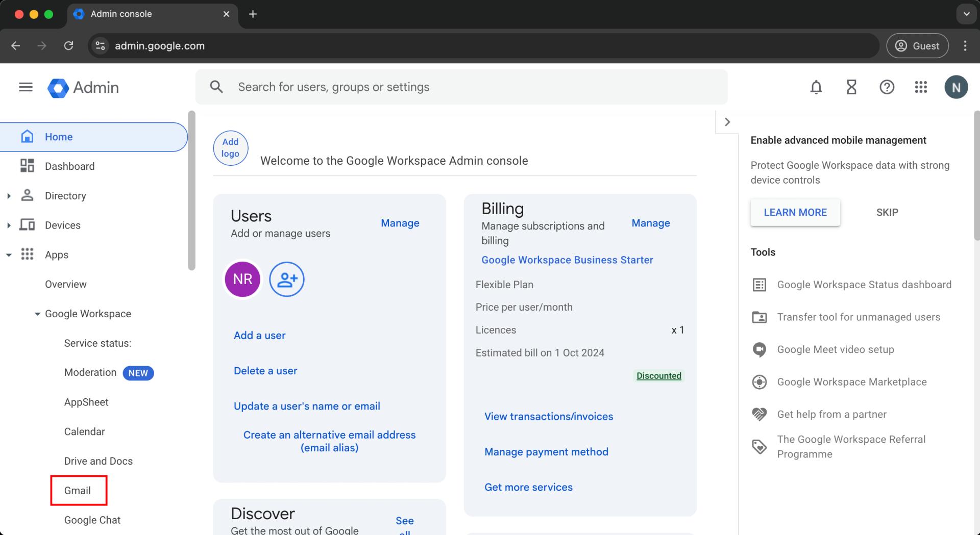The image size is (980, 535).
Task: Click Manage in Users card
Action: tap(400, 223)
